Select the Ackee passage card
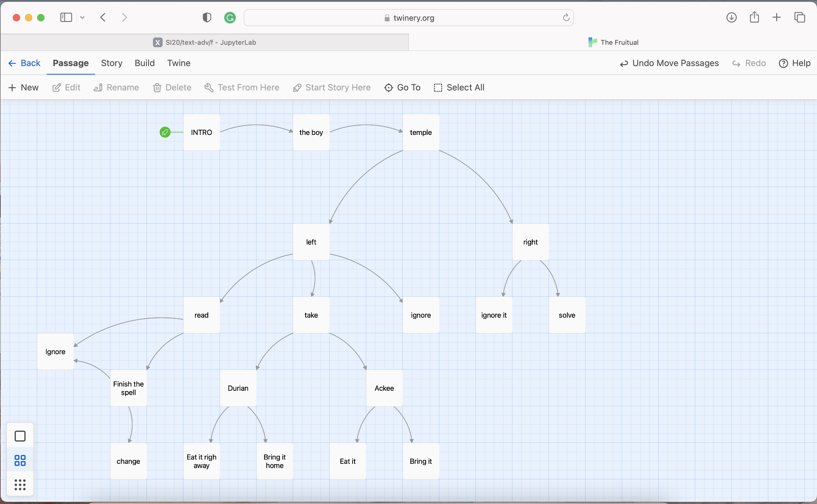 pyautogui.click(x=384, y=388)
